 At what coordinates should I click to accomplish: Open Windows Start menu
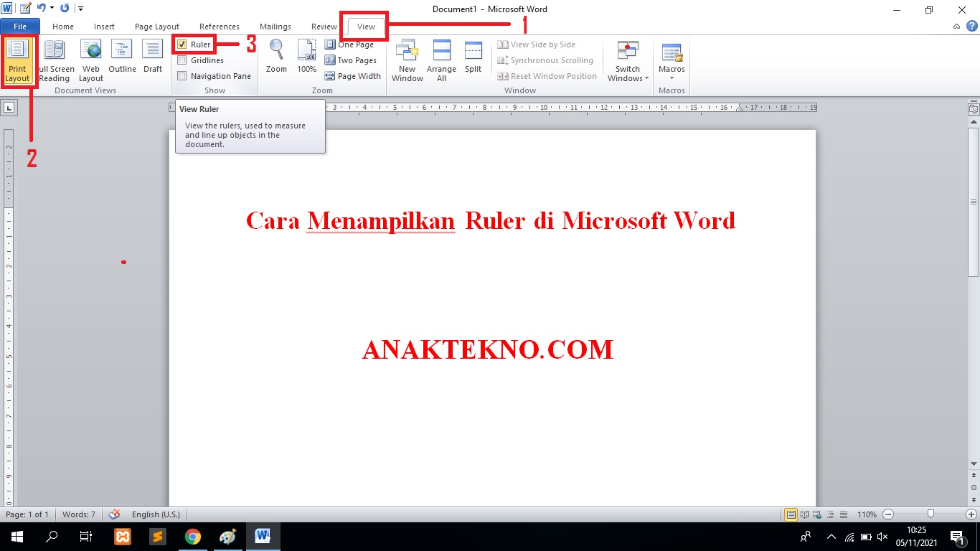pos(17,536)
